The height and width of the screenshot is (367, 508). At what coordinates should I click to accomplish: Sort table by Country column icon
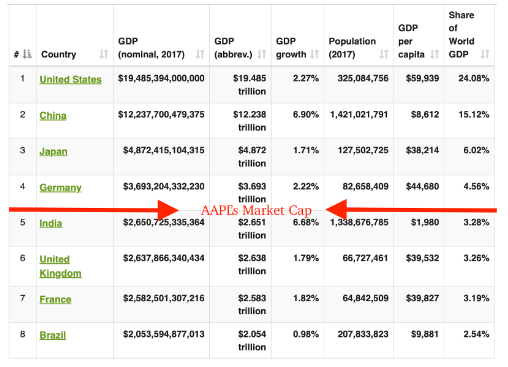[x=104, y=54]
